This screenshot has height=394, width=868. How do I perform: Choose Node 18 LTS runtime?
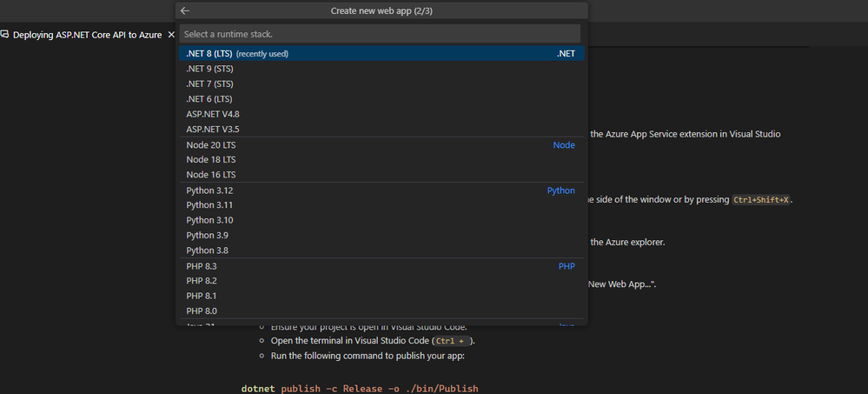(382, 159)
